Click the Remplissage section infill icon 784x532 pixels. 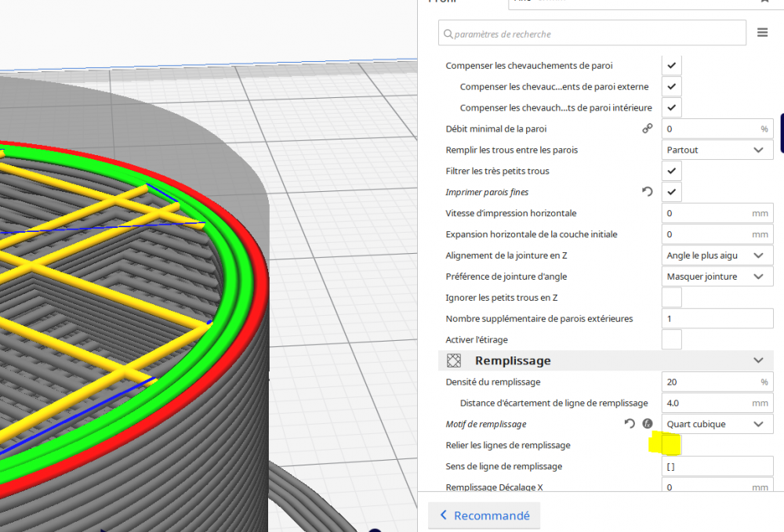(x=453, y=360)
